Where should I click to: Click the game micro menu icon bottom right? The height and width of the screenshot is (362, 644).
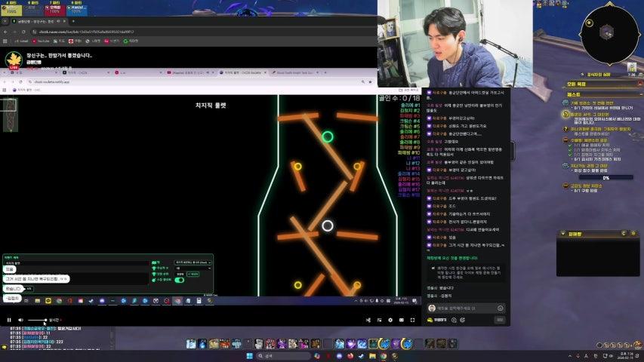point(637,345)
